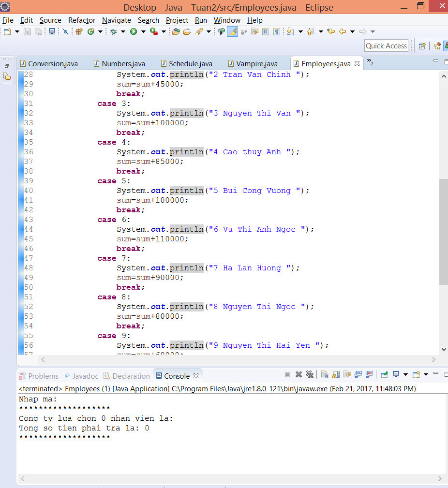Toggle Pin Console button
Screen dimensions: 448x488
[x=384, y=374]
